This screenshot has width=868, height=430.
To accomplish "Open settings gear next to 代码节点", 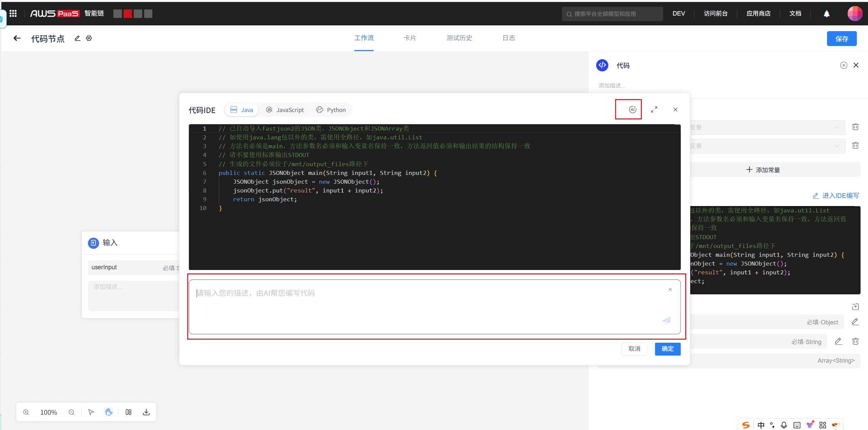I will [x=89, y=38].
